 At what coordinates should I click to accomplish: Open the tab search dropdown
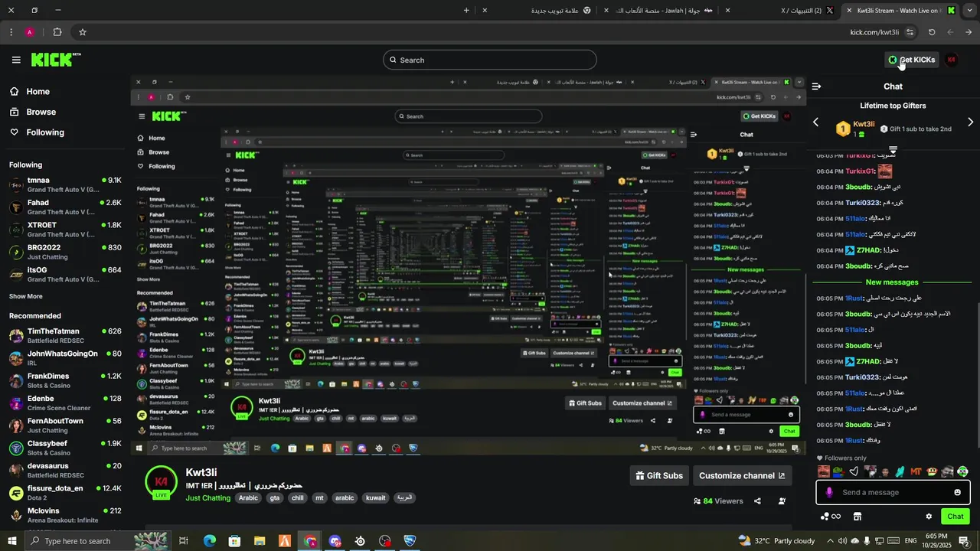[969, 11]
